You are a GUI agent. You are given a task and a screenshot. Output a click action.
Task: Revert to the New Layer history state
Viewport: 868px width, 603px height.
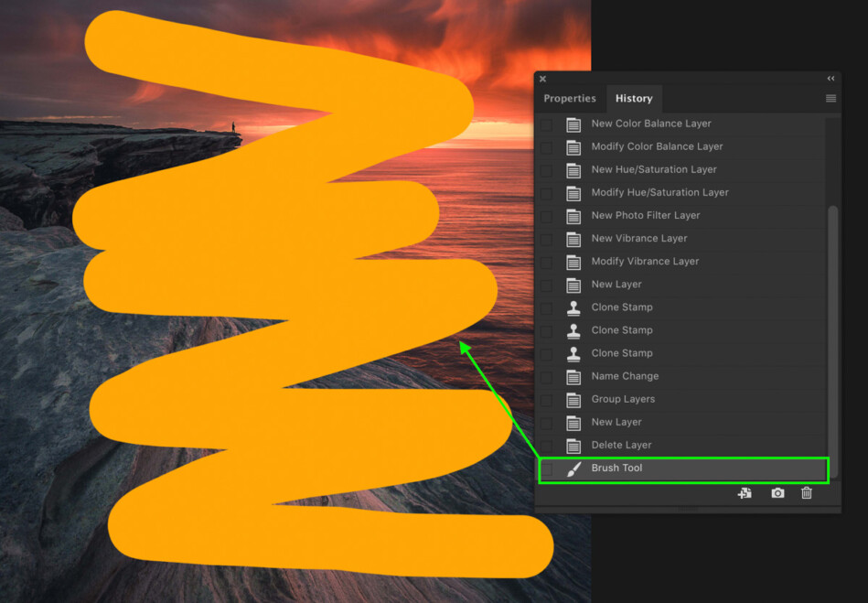click(640, 284)
